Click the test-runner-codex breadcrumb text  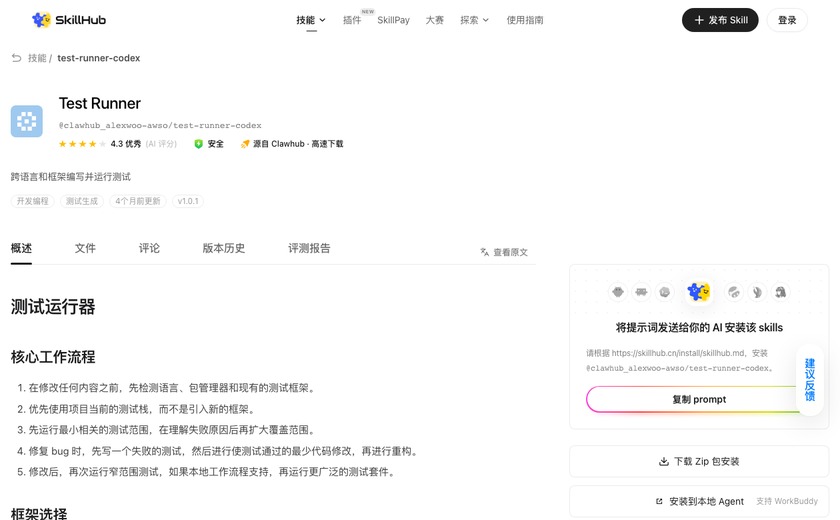(x=99, y=58)
